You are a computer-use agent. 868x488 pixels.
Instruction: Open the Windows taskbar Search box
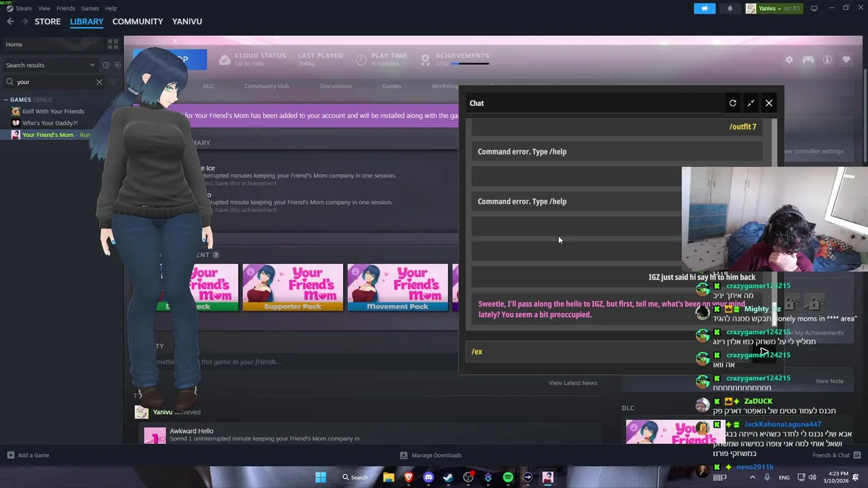(355, 477)
